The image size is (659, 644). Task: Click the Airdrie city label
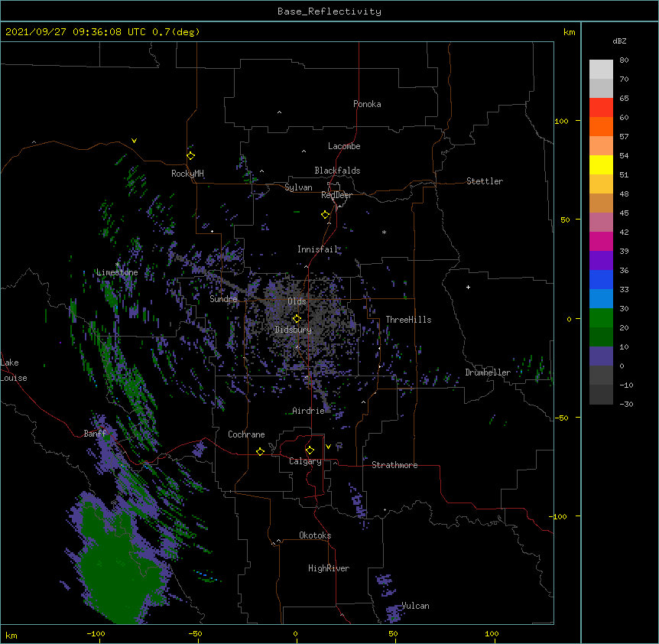309,411
